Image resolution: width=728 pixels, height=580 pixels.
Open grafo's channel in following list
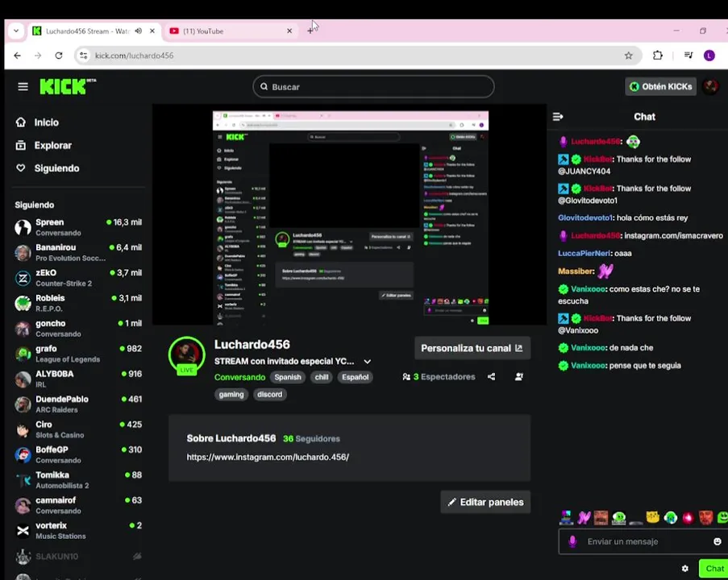click(x=78, y=354)
